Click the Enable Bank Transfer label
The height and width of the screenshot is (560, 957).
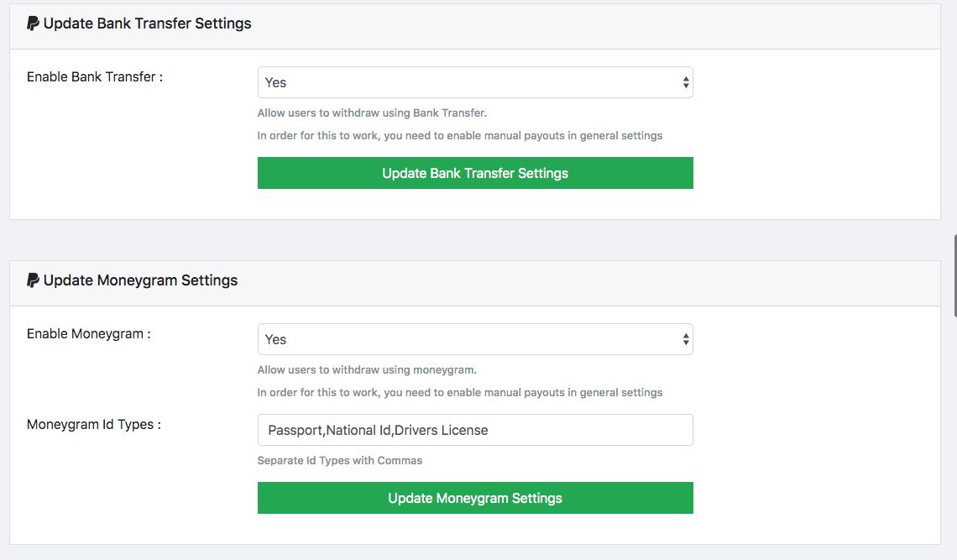(95, 76)
